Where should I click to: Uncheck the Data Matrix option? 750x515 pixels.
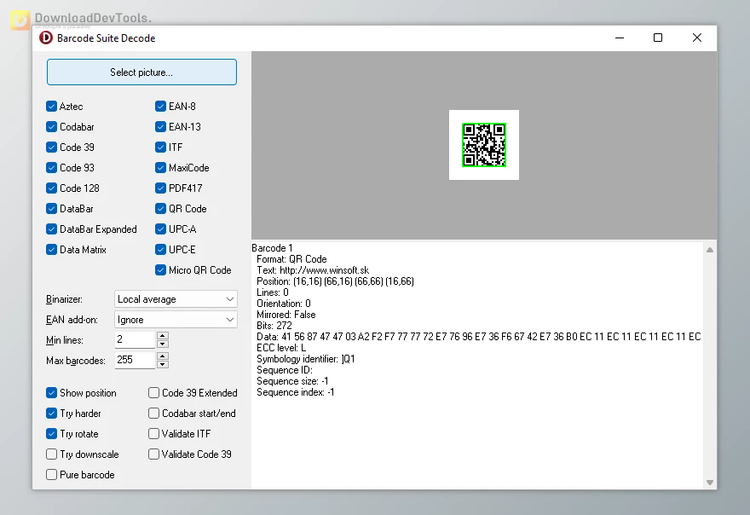[x=52, y=250]
